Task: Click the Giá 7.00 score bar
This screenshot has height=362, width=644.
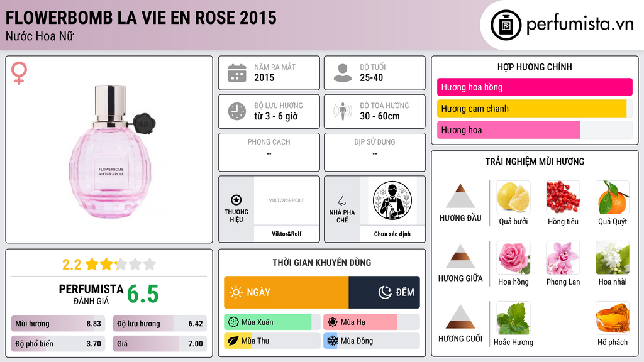Action: (160, 344)
